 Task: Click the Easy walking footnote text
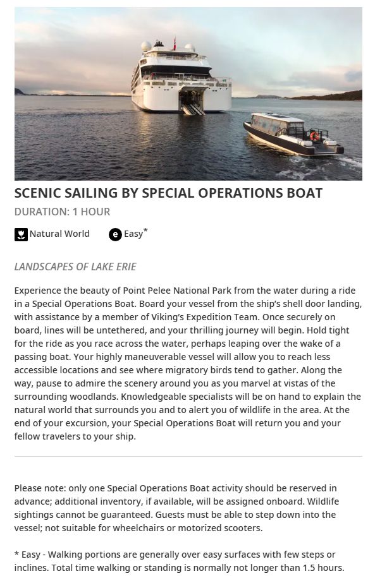[180, 561]
